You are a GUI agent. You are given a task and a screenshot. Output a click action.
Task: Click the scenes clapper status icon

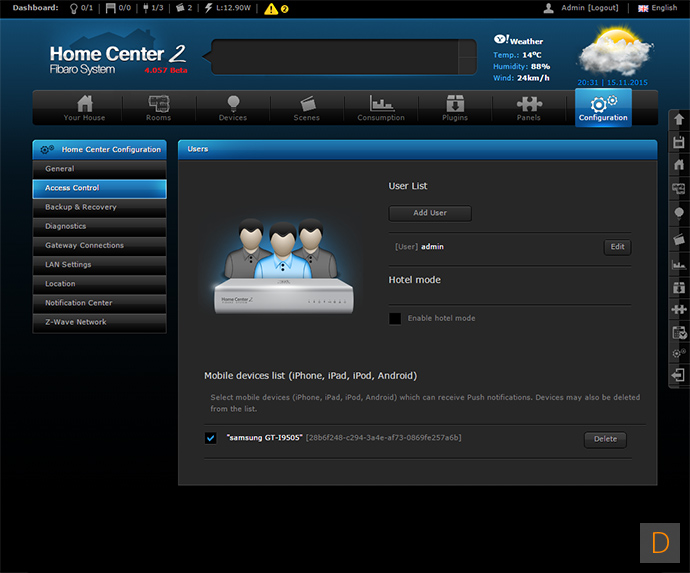pos(180,8)
